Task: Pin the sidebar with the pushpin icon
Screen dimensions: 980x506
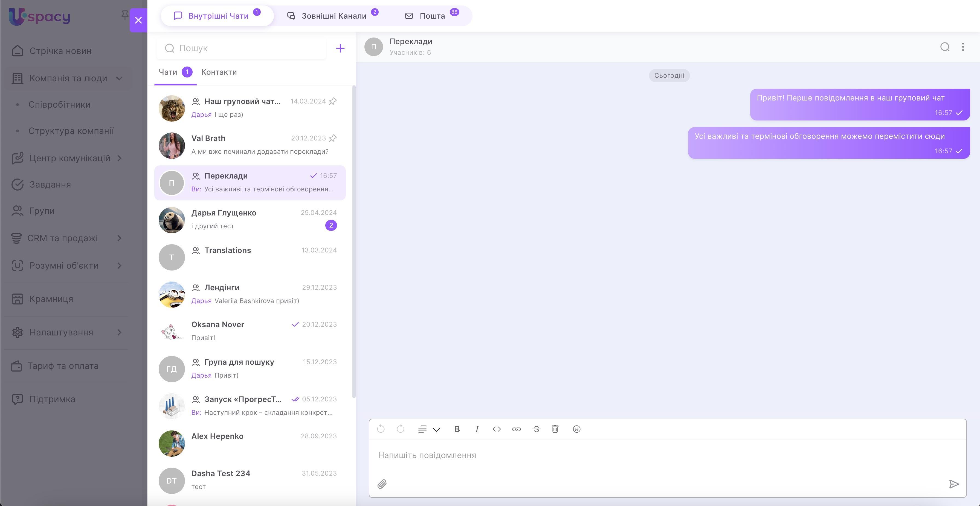Action: click(124, 15)
